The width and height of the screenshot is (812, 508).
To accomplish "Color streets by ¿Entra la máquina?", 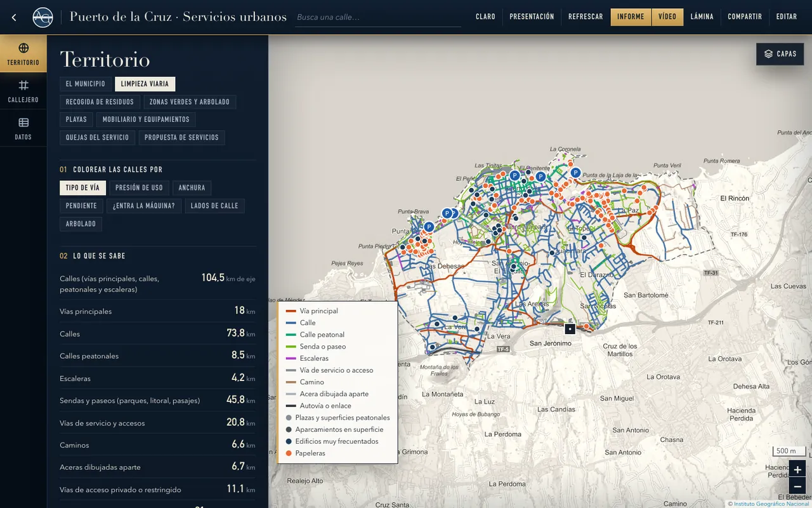I will tap(144, 206).
